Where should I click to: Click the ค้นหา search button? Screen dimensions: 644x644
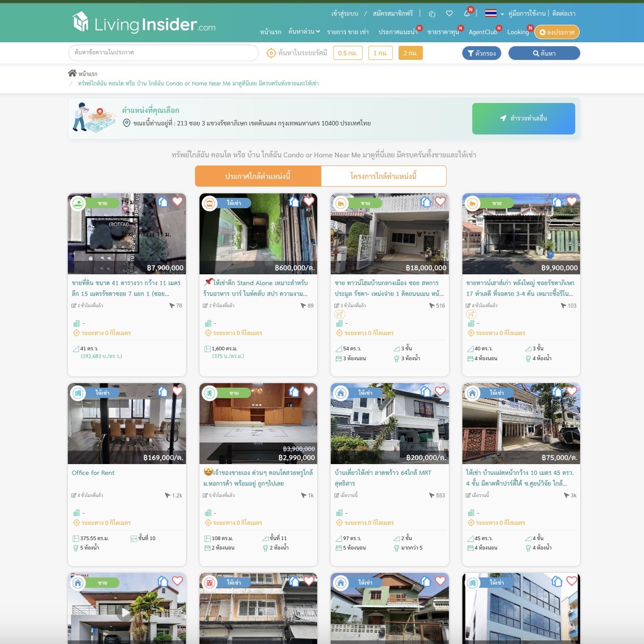tap(544, 53)
